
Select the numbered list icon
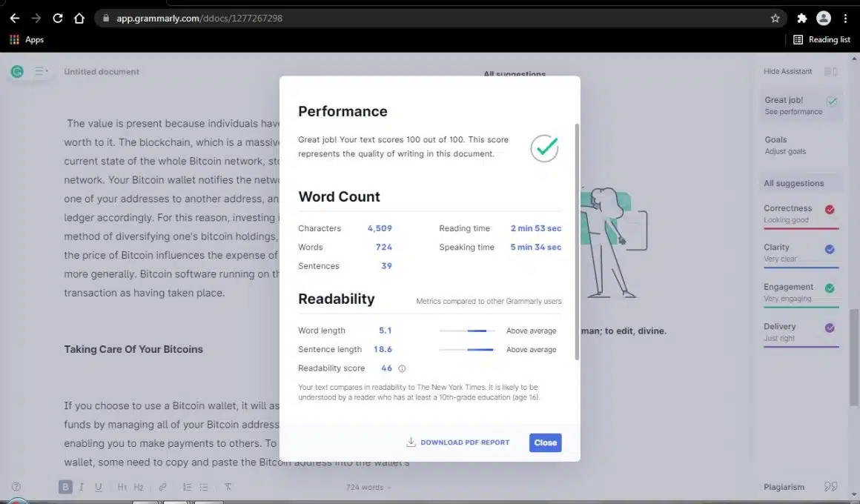click(x=187, y=487)
